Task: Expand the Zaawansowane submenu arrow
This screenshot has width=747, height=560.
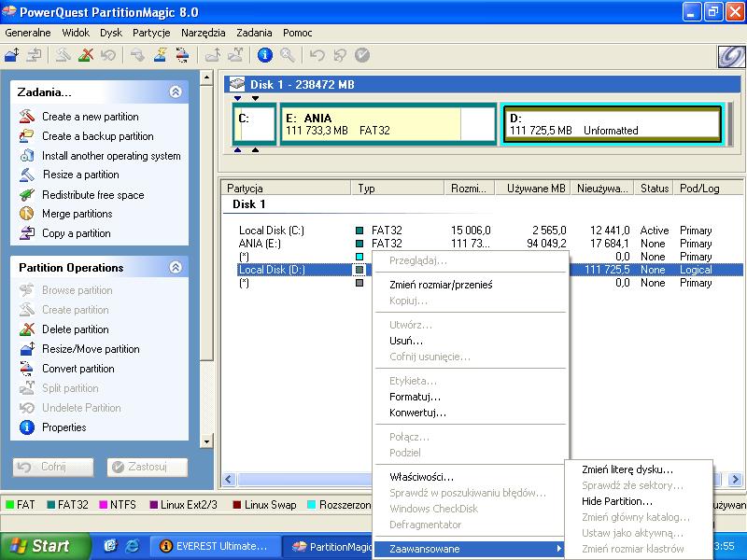Action: pos(558,549)
